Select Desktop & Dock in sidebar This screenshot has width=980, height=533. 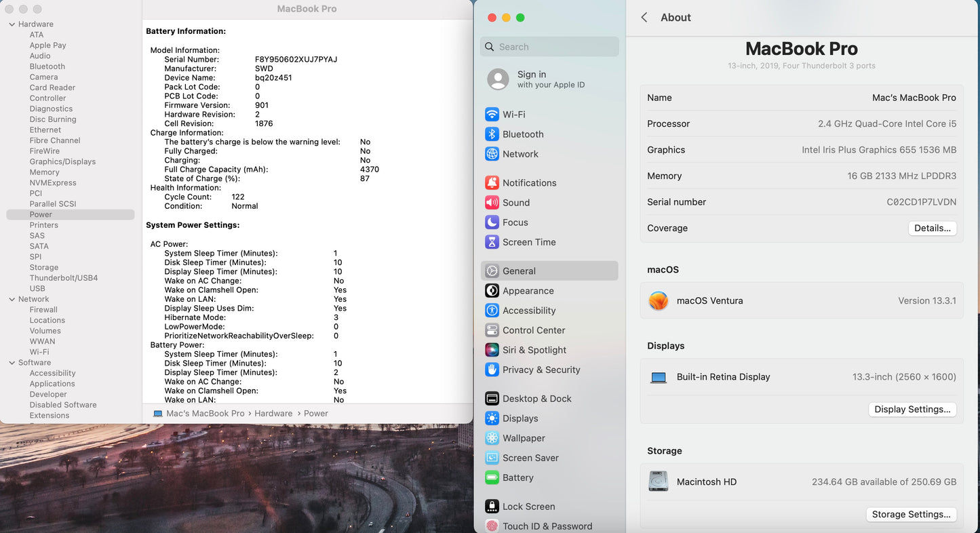pos(536,399)
